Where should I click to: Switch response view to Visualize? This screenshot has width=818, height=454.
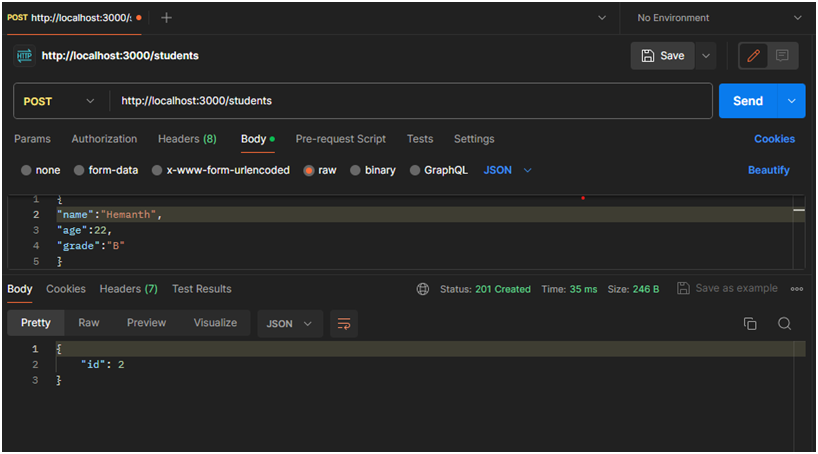215,323
